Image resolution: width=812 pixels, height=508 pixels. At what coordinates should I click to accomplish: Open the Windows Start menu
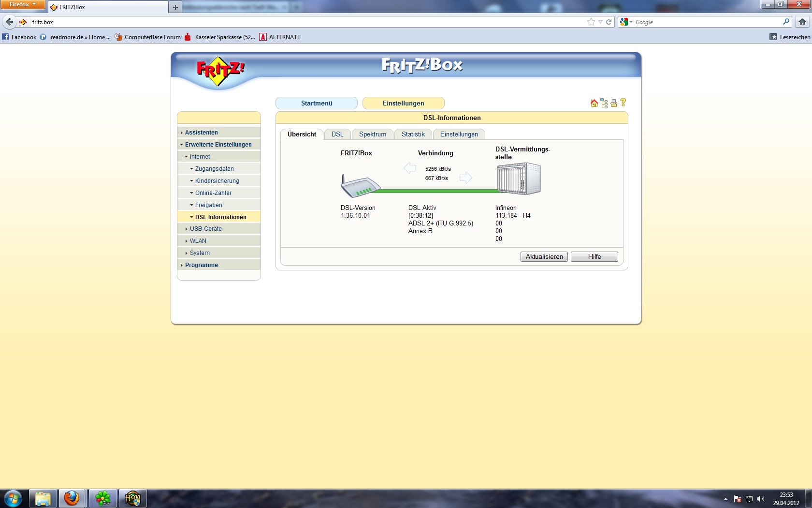13,498
